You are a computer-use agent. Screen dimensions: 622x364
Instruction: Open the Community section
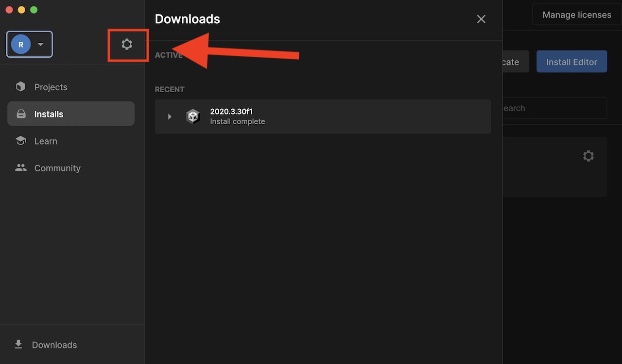point(57,168)
